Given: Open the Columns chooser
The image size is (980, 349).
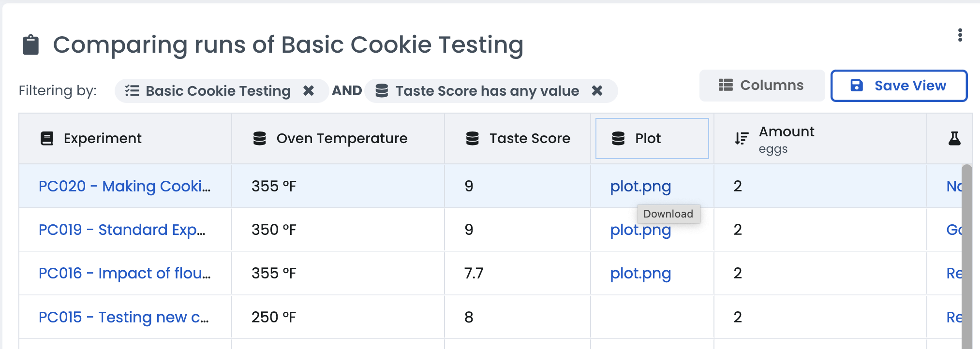Looking at the screenshot, I should [761, 86].
